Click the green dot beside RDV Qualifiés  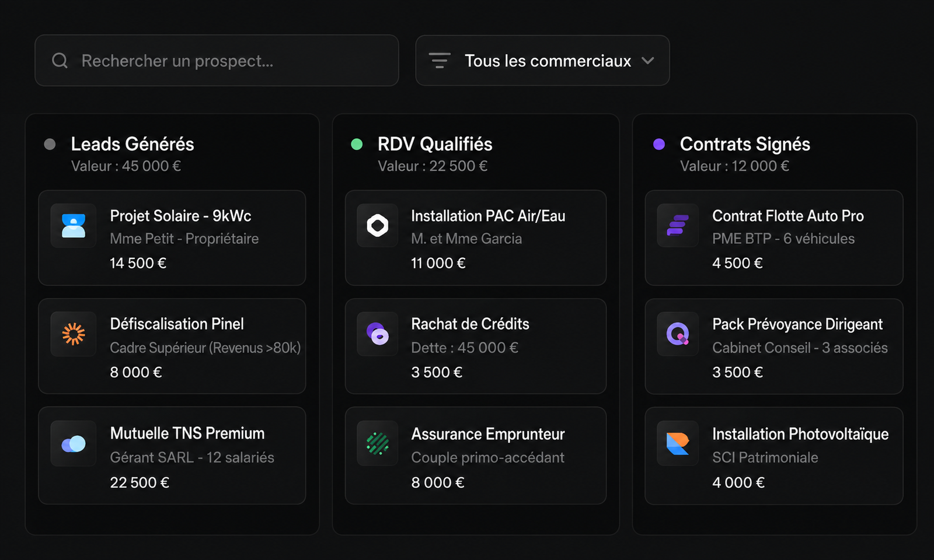pos(357,144)
